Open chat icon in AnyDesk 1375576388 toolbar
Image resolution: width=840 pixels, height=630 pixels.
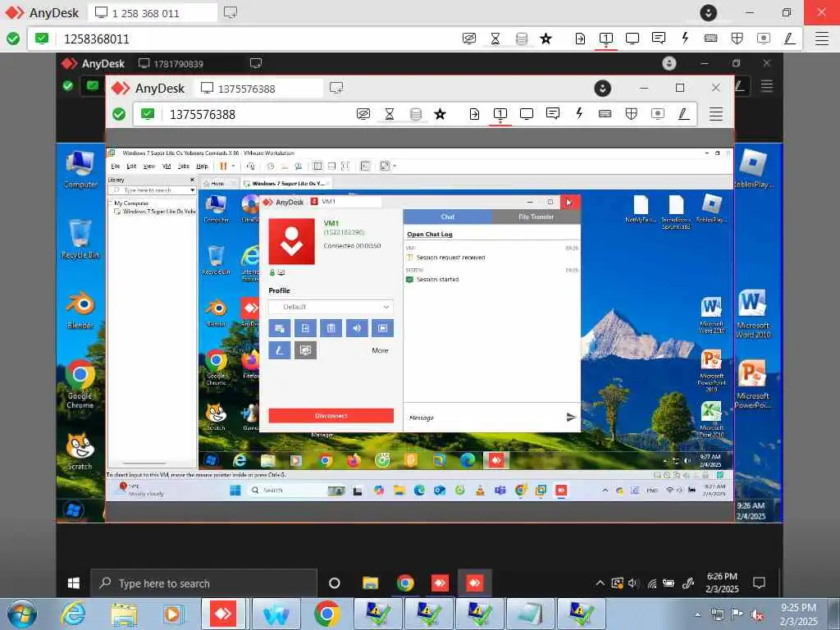553,113
